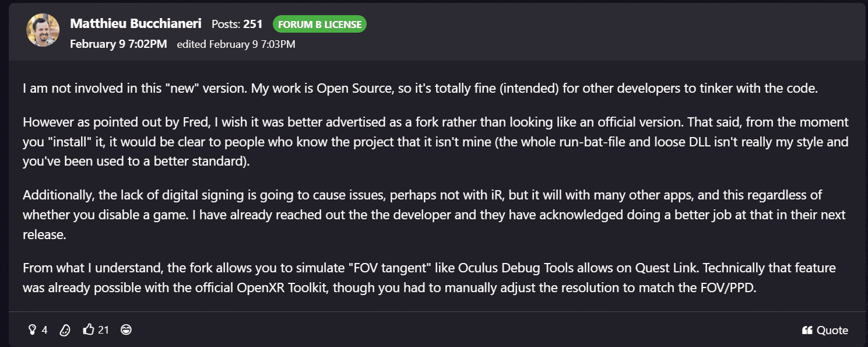View the edited February 9 7:03PM history
This screenshot has height=347, width=868.
(x=236, y=44)
